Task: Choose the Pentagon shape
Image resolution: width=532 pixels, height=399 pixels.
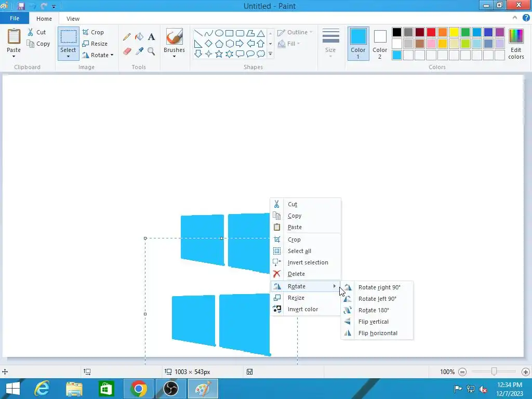Action: (x=219, y=44)
